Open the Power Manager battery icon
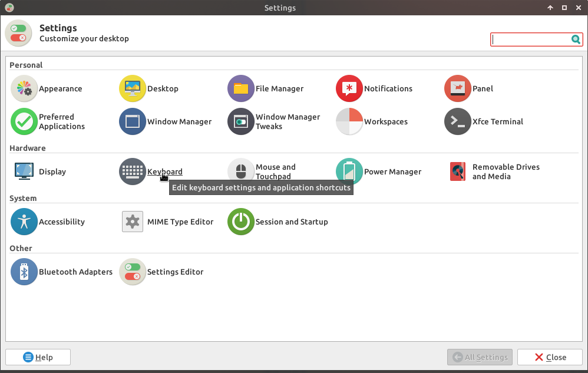 click(349, 171)
